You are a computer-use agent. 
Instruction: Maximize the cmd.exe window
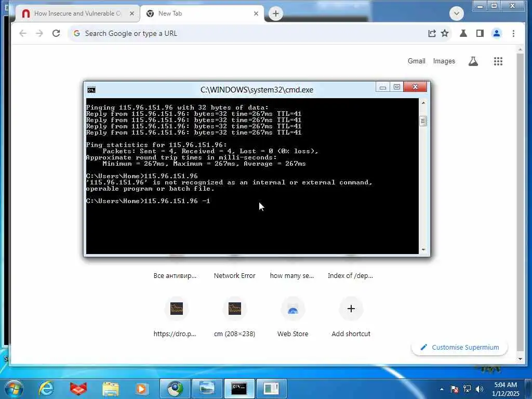pyautogui.click(x=396, y=87)
